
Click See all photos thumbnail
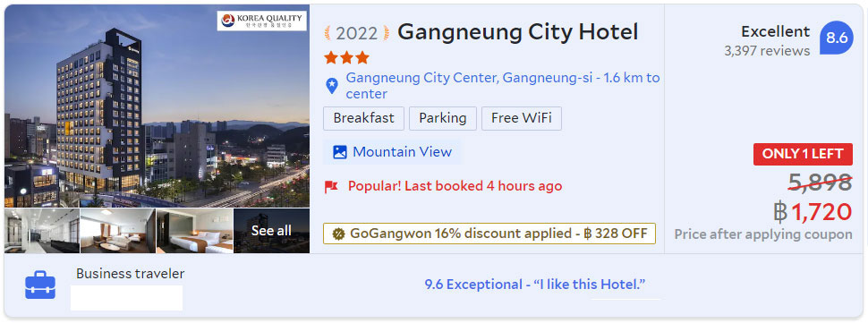[271, 231]
